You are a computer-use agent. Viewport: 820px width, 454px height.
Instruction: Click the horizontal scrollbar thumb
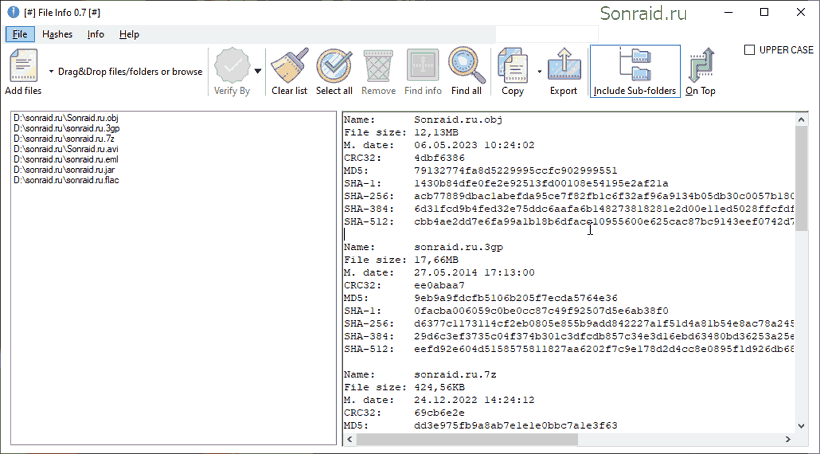click(467, 439)
